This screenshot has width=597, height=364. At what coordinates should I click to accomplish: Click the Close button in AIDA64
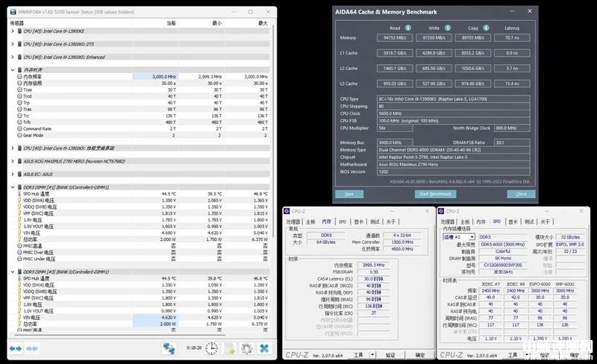click(x=521, y=194)
